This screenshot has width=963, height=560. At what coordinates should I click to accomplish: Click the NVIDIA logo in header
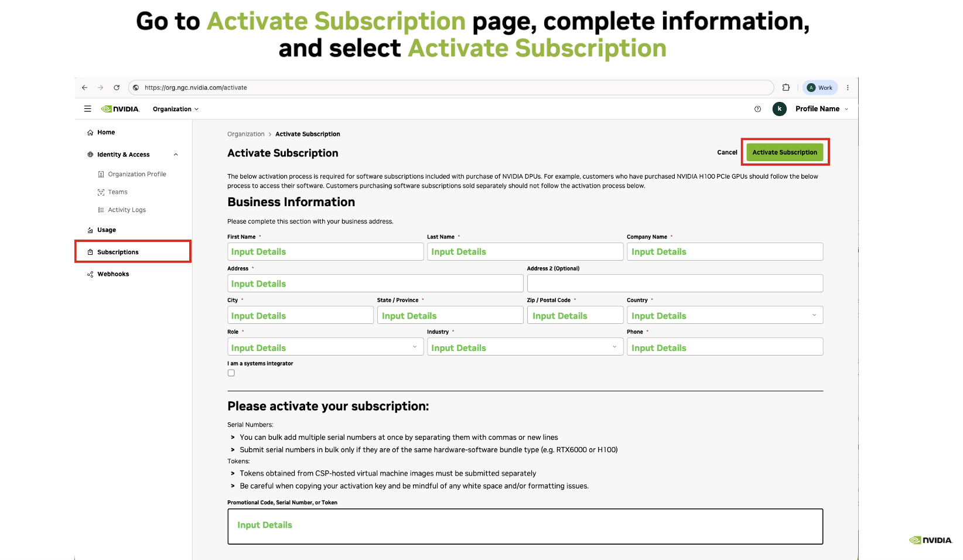click(120, 109)
